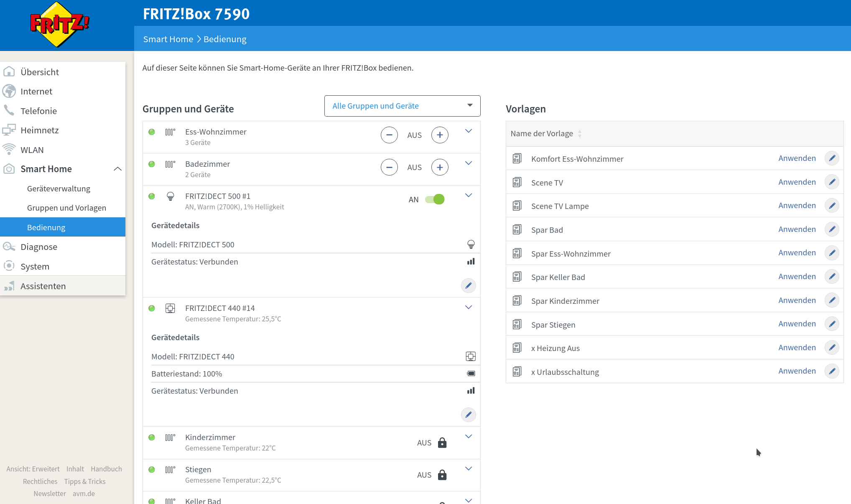Go to Heimnetz menu
This screenshot has height=504, width=851.
[40, 130]
